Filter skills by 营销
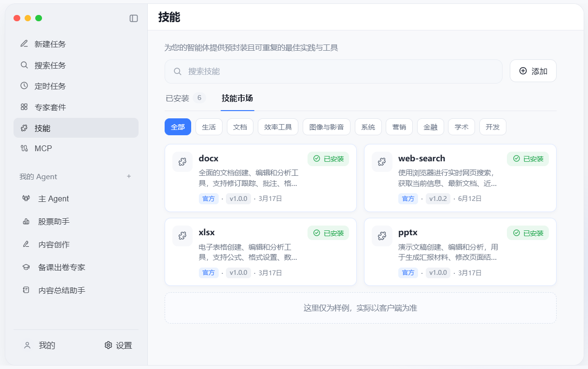This screenshot has width=588, height=369. pos(399,127)
